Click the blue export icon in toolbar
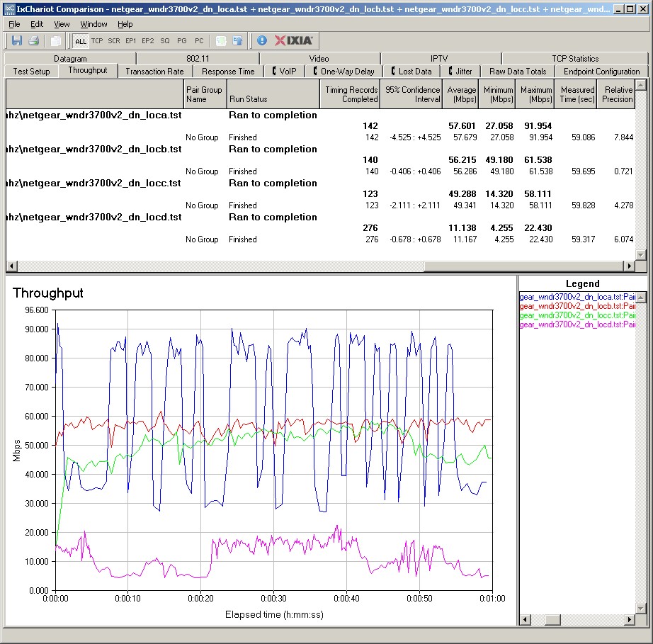653x644 pixels. (x=237, y=40)
